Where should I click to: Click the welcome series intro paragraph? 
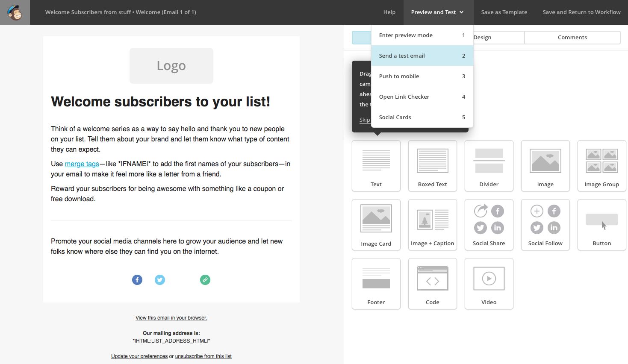click(171, 139)
